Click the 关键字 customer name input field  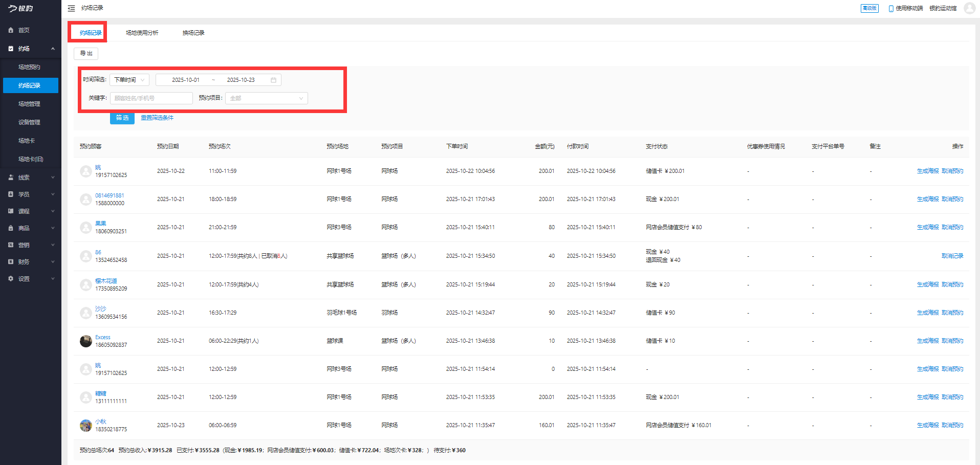point(151,98)
